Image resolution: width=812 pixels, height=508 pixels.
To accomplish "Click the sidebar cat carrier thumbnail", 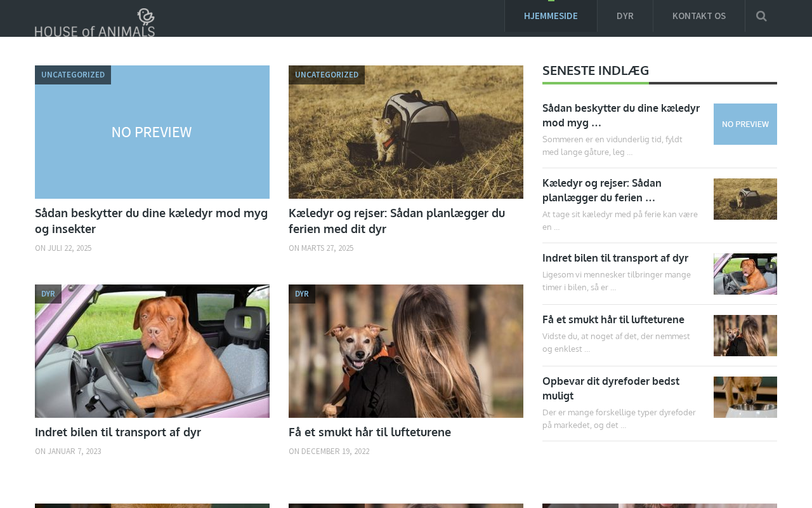I will tap(745, 199).
